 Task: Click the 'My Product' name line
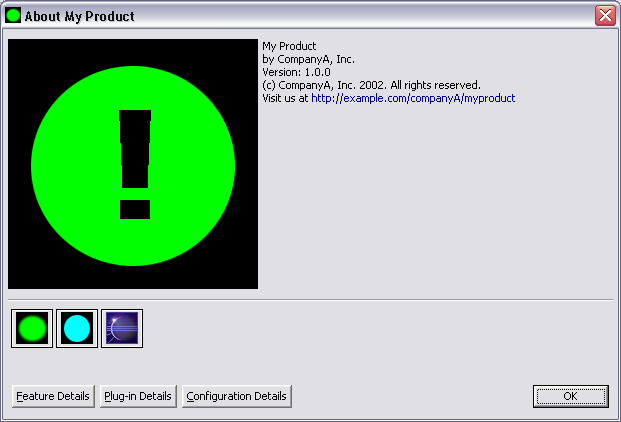coord(289,46)
